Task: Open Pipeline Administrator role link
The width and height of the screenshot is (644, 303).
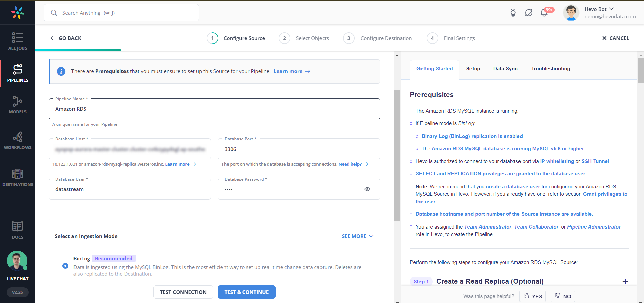Action: point(594,227)
